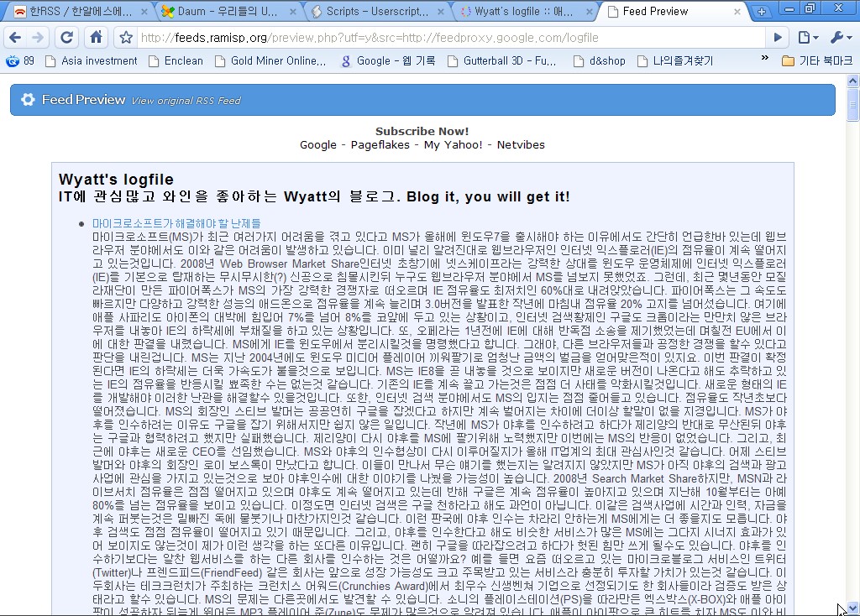Open the Gold Miner Online bookmark
Viewport: 860px width, 616px height.
click(x=270, y=60)
